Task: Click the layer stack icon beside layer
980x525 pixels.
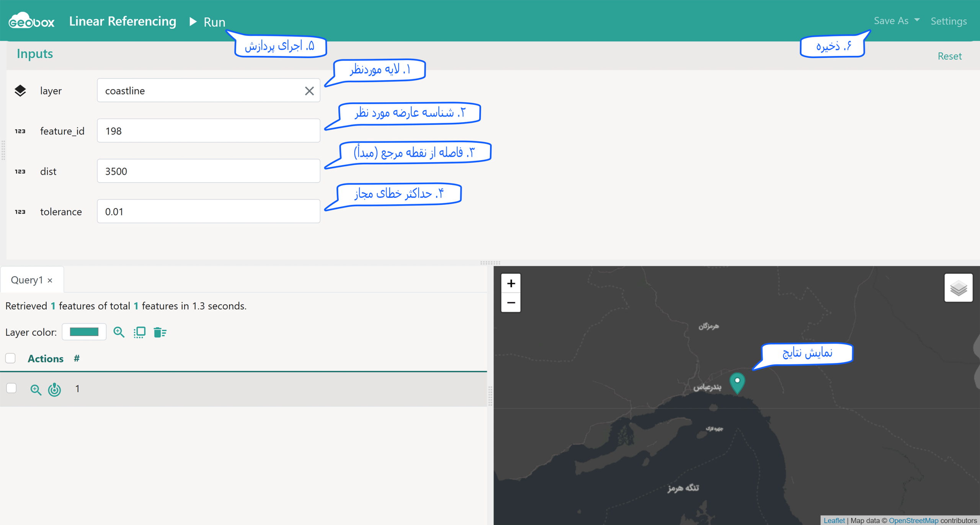Action: tap(20, 91)
